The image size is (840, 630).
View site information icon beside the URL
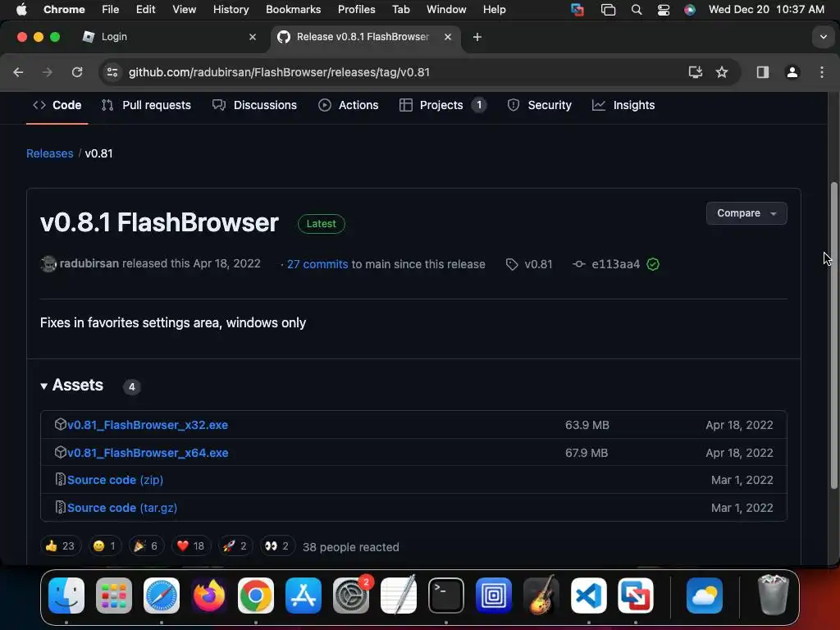pos(112,72)
